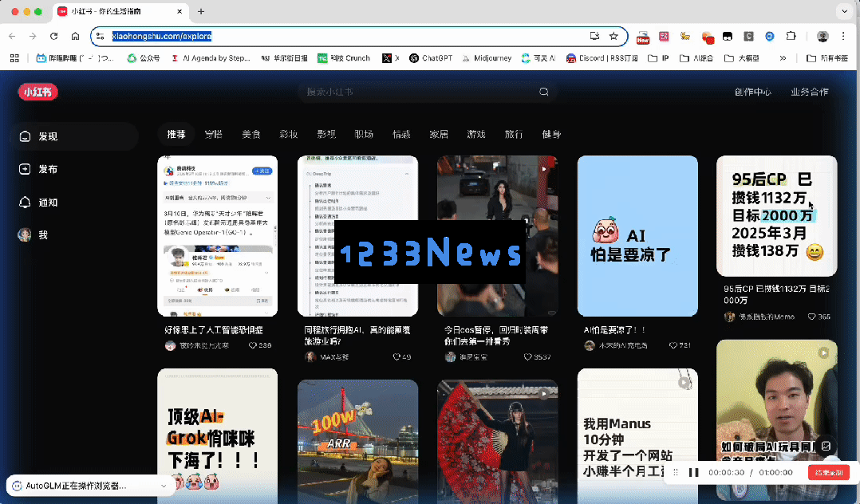Open the Midjourney bookmark
The height and width of the screenshot is (504, 860).
pos(487,58)
